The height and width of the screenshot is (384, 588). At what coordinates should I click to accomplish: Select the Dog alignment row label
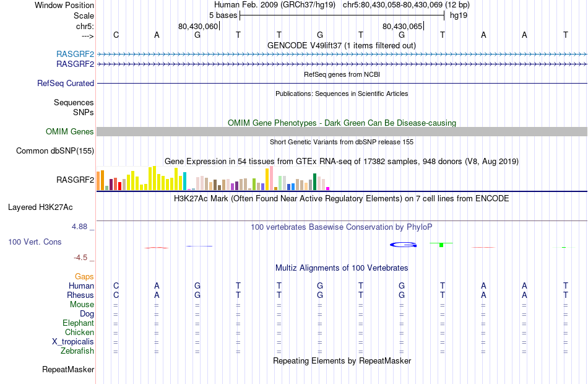point(87,314)
